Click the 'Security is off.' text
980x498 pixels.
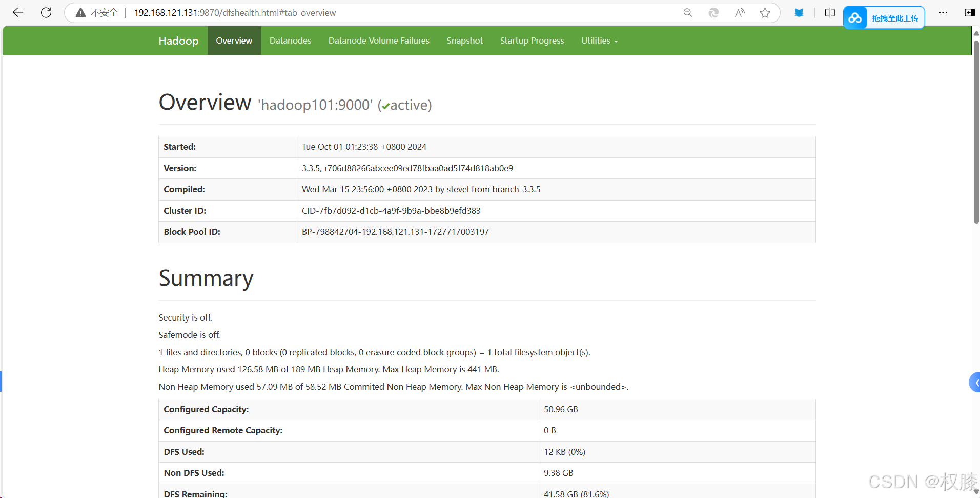pos(185,317)
